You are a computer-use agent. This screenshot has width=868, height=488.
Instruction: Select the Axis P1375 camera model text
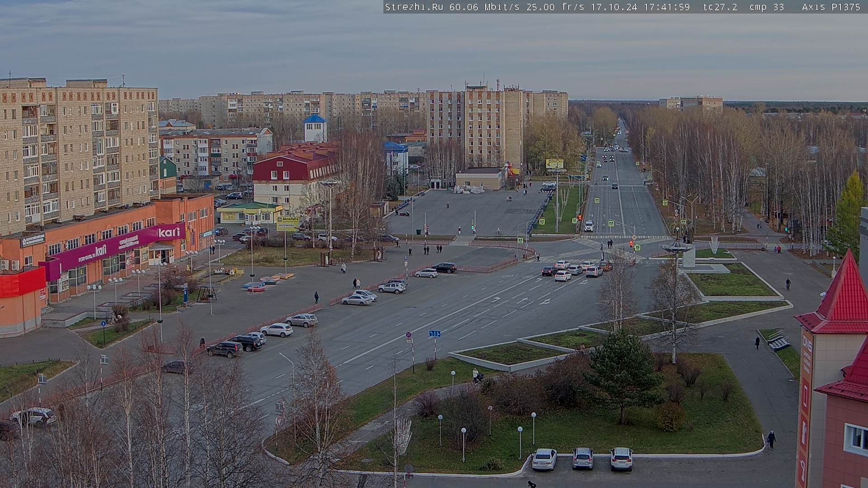tap(831, 7)
